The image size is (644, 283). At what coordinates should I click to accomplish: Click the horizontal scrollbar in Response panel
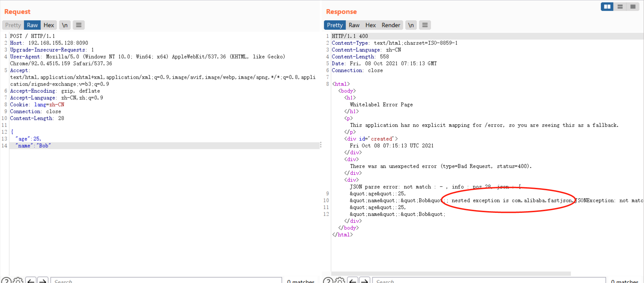(451, 273)
